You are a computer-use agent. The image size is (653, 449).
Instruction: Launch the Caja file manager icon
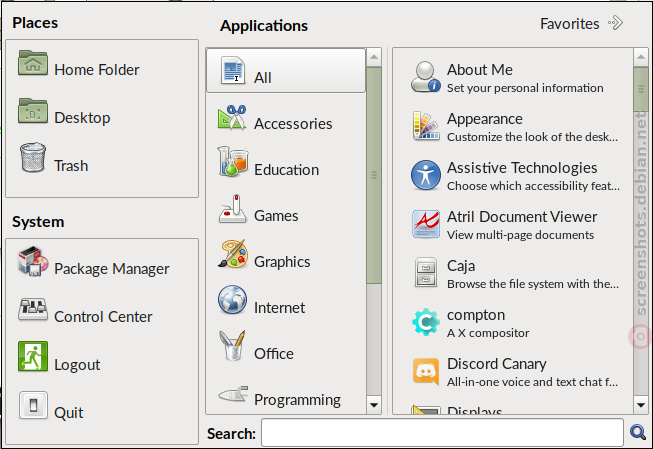pos(426,273)
